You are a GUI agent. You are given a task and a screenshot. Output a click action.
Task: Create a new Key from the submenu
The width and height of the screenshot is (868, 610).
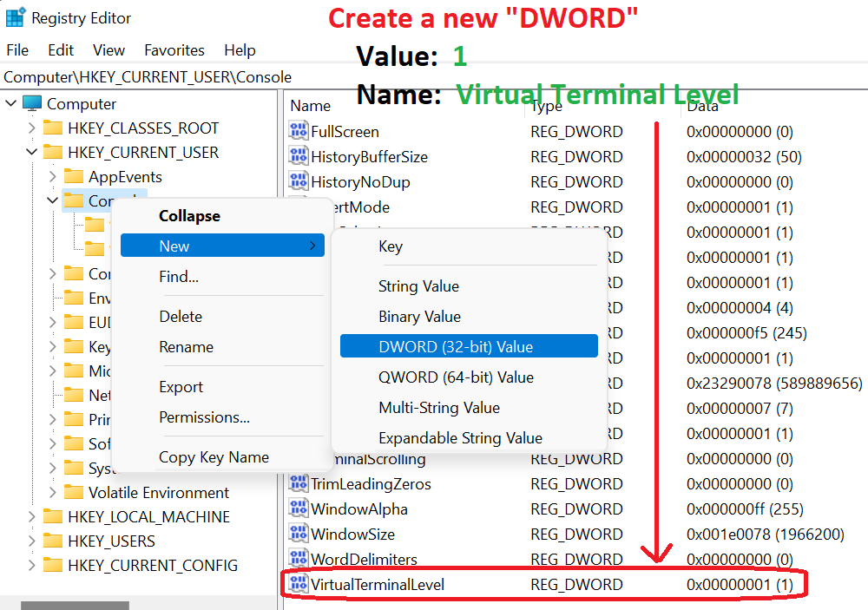469,246
